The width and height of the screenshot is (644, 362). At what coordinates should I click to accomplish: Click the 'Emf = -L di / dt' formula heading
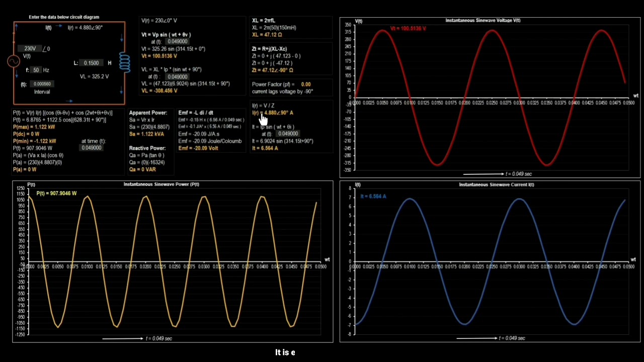(196, 113)
